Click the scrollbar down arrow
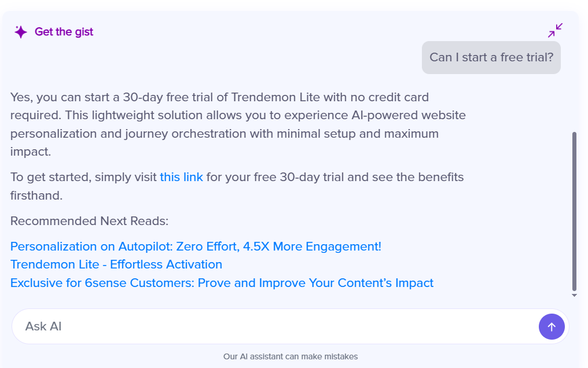This screenshot has height=368, width=588. pos(574,296)
